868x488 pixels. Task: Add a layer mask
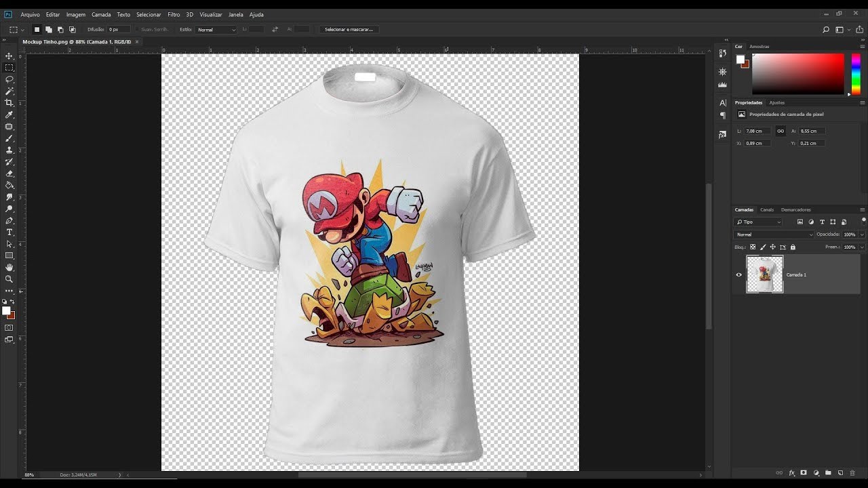(804, 472)
